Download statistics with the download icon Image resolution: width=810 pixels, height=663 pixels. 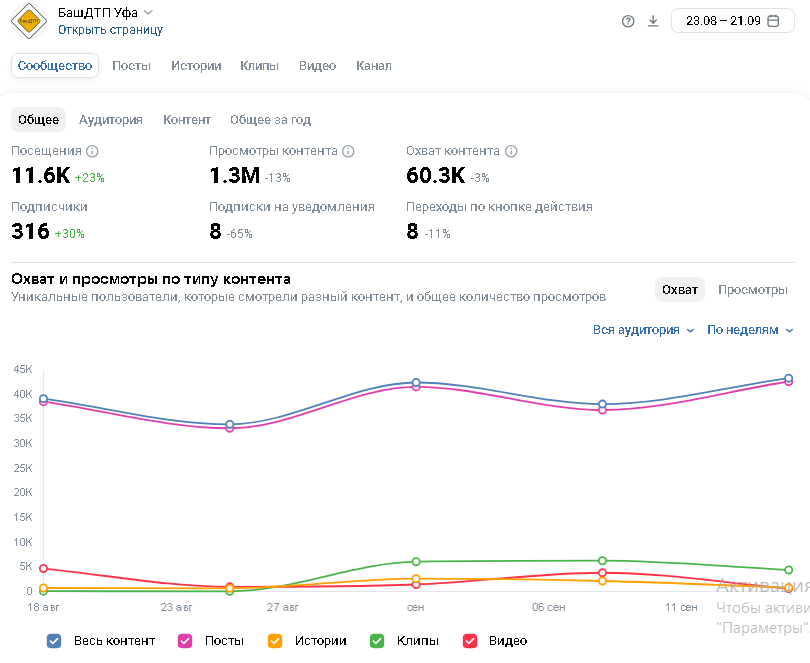(x=653, y=21)
